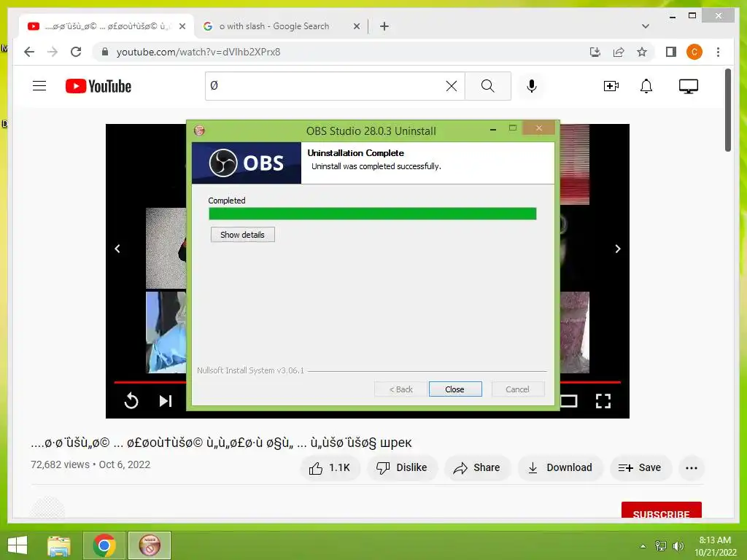Click the install app icon in address bar

click(595, 52)
